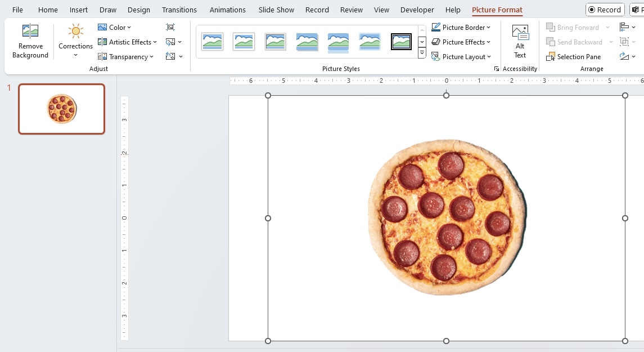644x352 pixels.
Task: Click the bottom-center picture sizing handle
Action: (x=447, y=341)
